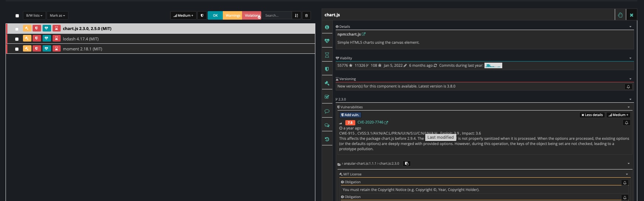Click the hand icon in chart.js panel header
644x201 pixels.
(620, 15)
